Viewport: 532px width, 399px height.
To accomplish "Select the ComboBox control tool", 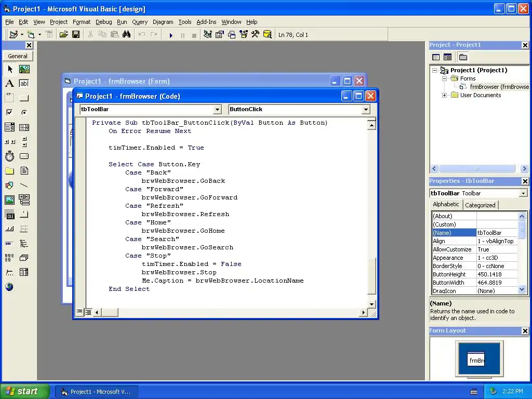I will (10, 127).
